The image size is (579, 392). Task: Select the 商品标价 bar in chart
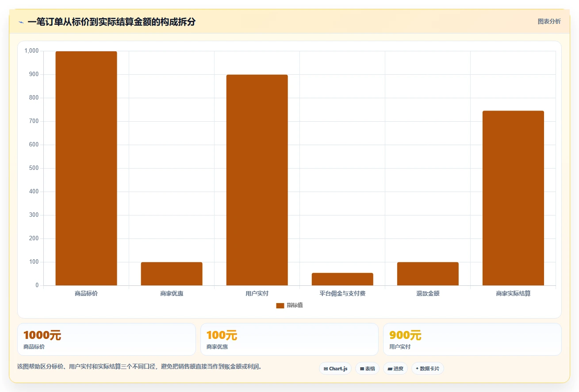(86, 168)
